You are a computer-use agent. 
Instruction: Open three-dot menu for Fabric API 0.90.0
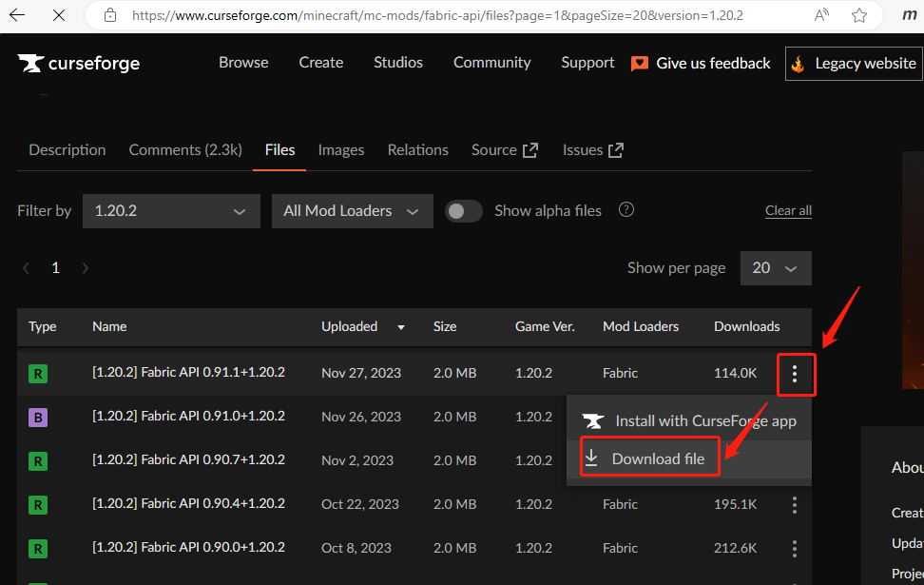point(795,549)
